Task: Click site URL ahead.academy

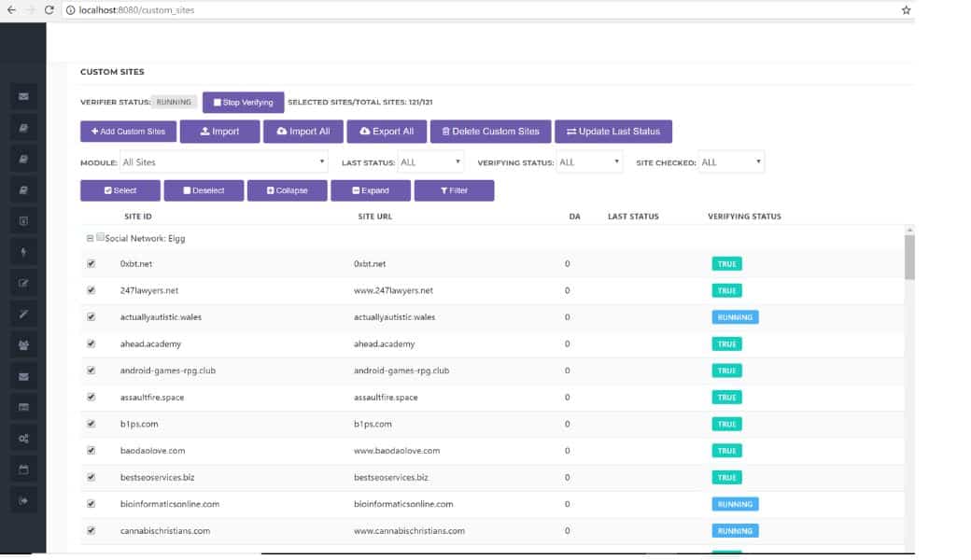Action: point(384,343)
